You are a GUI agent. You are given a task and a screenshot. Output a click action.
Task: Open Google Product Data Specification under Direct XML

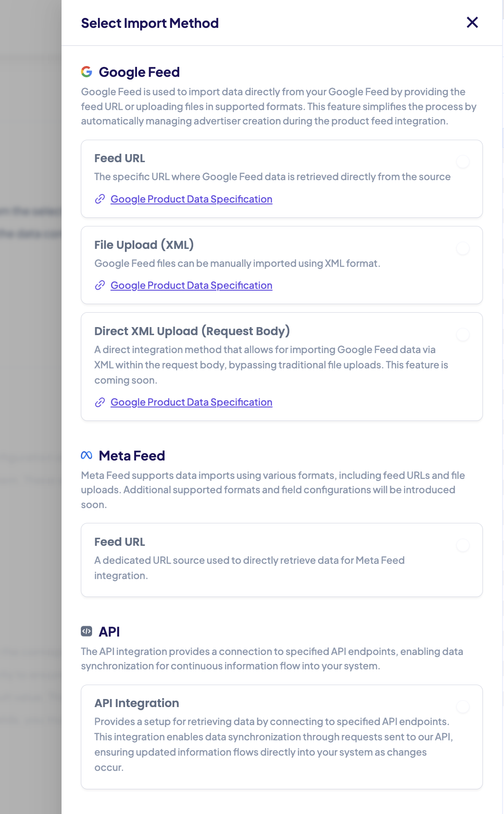[191, 402]
